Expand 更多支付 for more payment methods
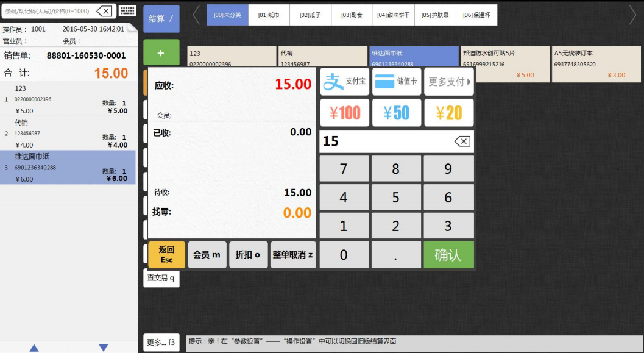The width and height of the screenshot is (644, 353). [x=450, y=80]
